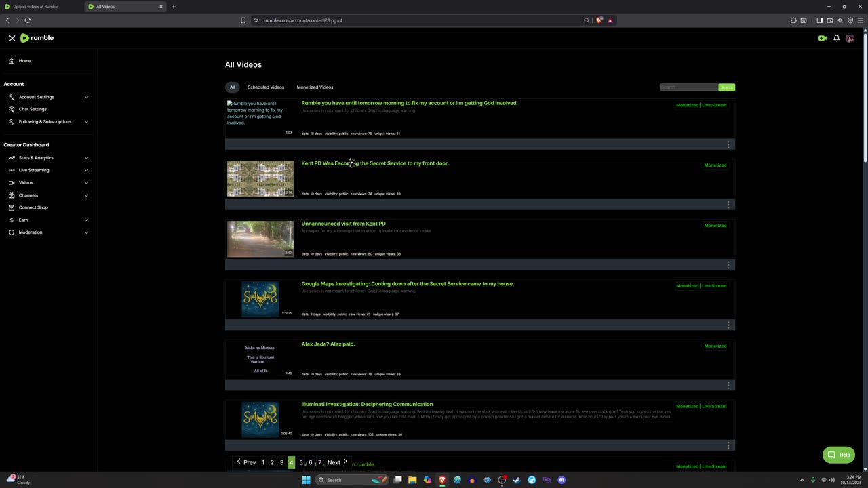Expand Stats & Analytics section
Viewport: 868px width, 488px height.
pyautogui.click(x=47, y=158)
